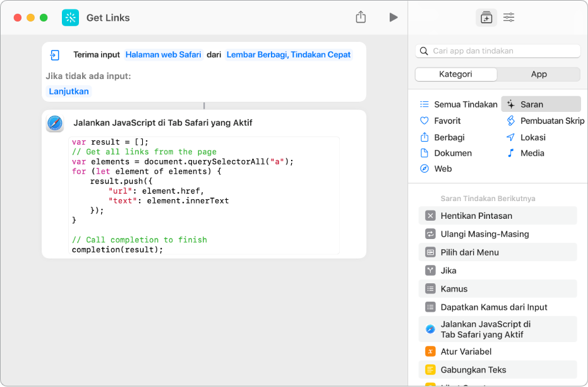588x387 pixels.
Task: Open the Web category
Action: click(x=436, y=169)
